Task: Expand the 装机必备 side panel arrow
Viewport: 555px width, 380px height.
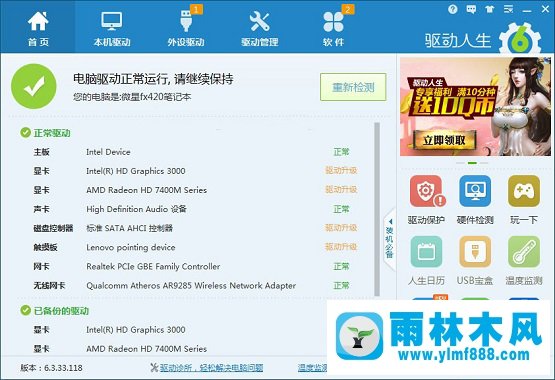Action: pos(389,238)
